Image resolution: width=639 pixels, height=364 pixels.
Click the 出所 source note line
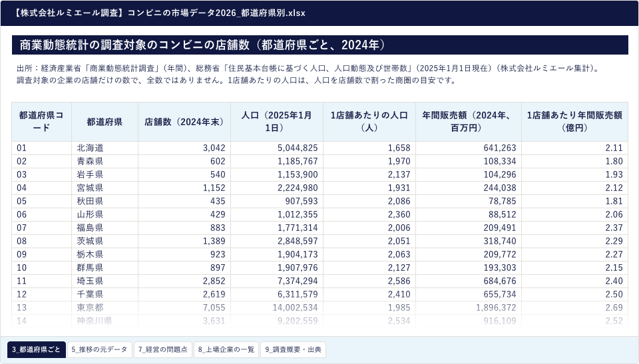click(x=309, y=69)
